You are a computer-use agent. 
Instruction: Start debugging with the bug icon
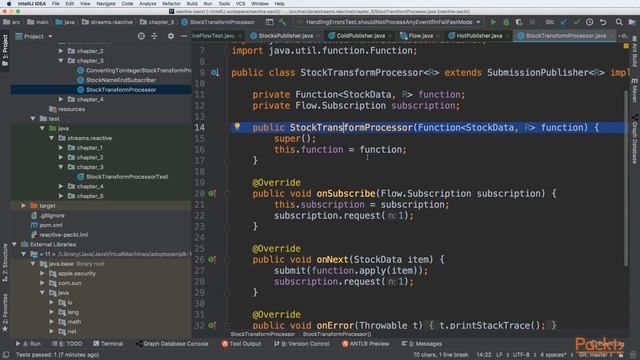(x=506, y=22)
